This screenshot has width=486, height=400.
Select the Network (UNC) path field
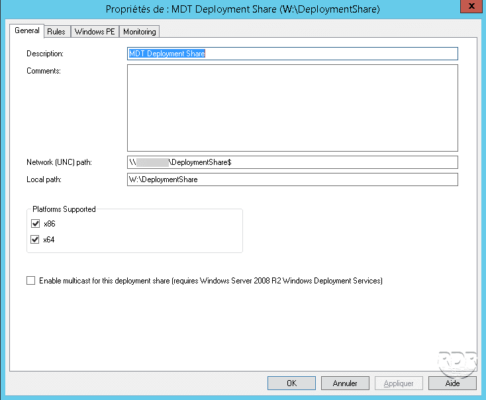point(292,162)
